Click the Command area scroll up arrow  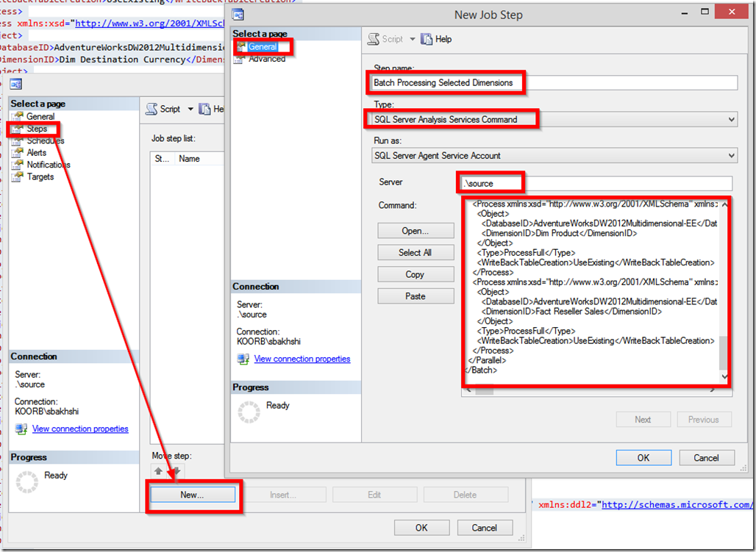pyautogui.click(x=724, y=204)
